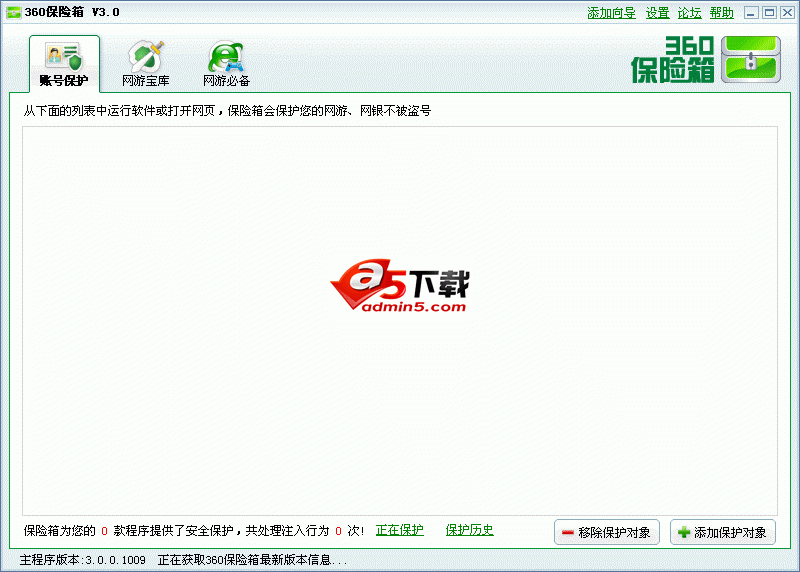View the 保护历史 link
800x572 pixels.
point(469,530)
